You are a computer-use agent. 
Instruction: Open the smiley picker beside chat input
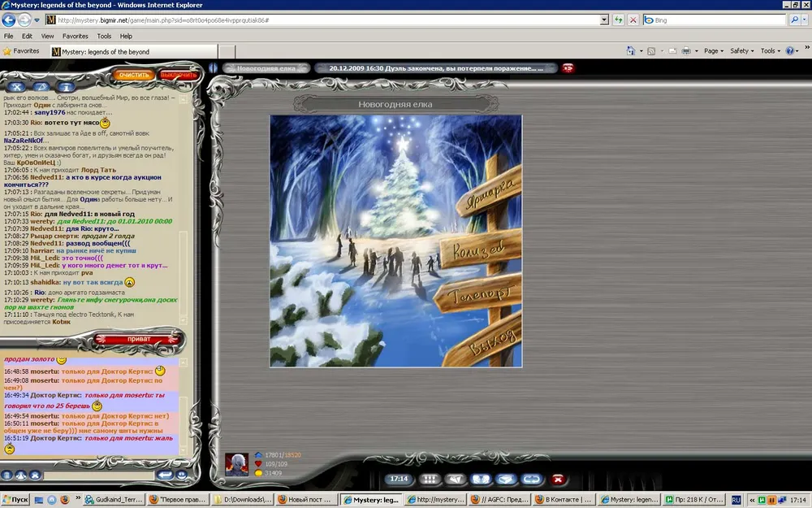pos(182,475)
